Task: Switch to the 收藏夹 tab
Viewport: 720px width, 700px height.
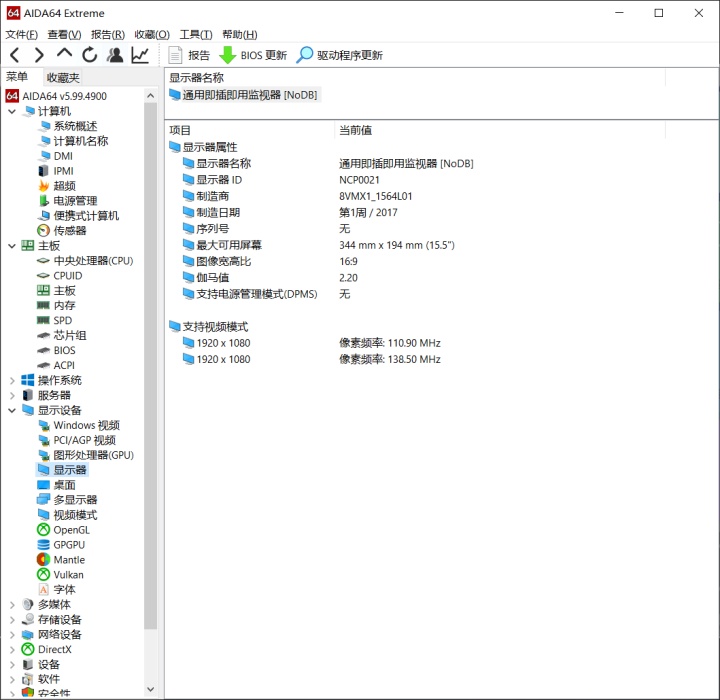Action: 63,78
